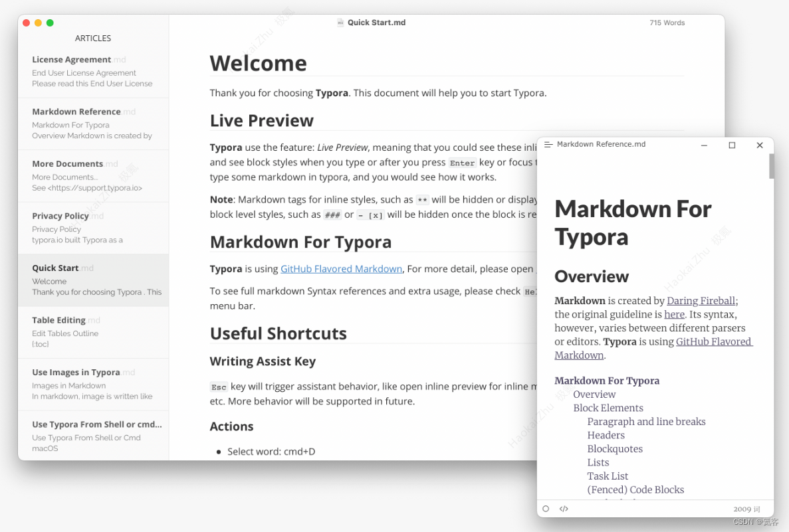Viewport: 789px width, 532px height.
Task: Click the 2009 word count in status bar
Action: point(746,509)
